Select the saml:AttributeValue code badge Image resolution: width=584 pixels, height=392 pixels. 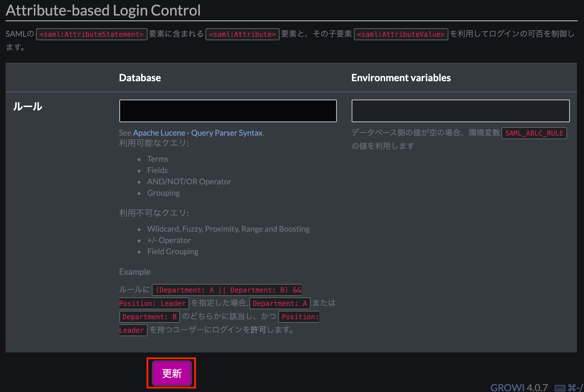coord(401,34)
